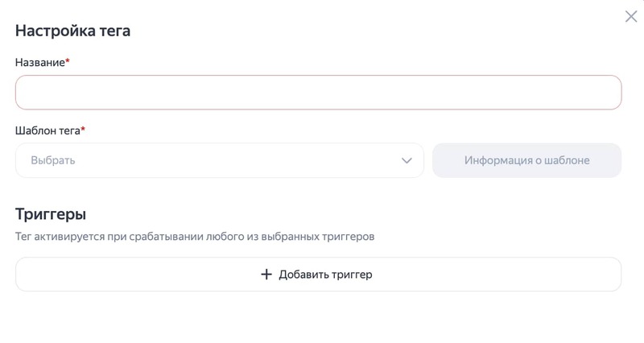Click the word Тег starting the trigger description
The image size is (644, 343).
23,237
